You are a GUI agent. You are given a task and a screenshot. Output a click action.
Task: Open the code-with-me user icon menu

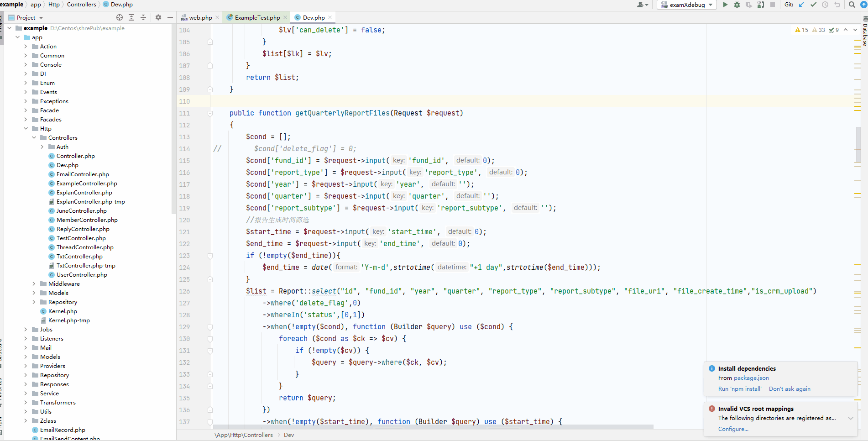643,5
